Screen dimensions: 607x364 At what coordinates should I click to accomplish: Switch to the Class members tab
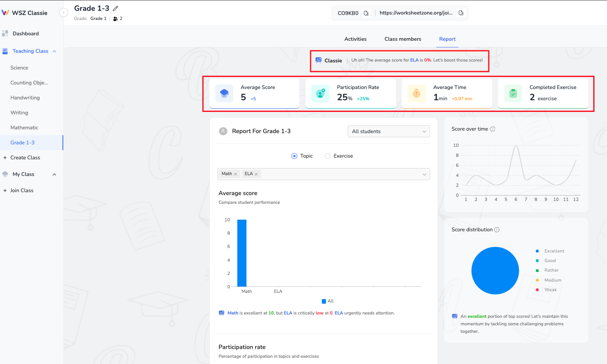click(403, 39)
